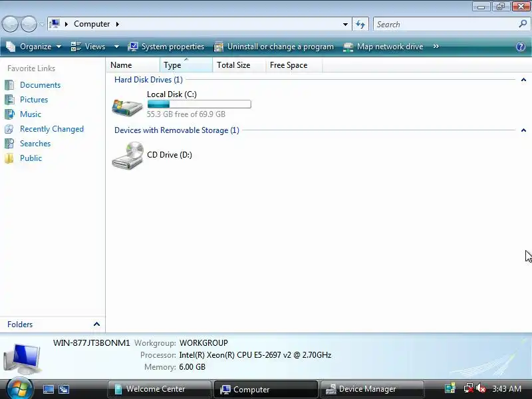Sort by Free Space column header

tap(294, 65)
